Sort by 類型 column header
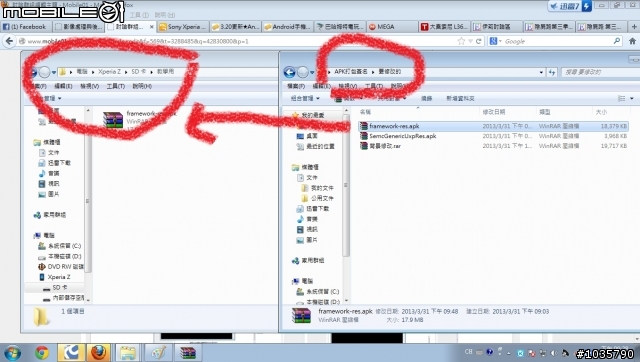Screen dimensions: 640x362 pos(545,112)
